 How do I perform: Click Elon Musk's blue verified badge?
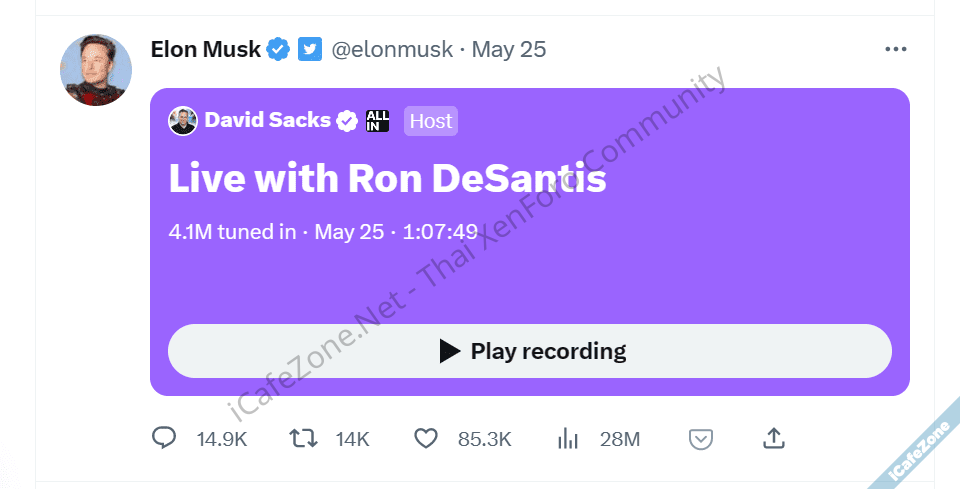click(x=279, y=49)
